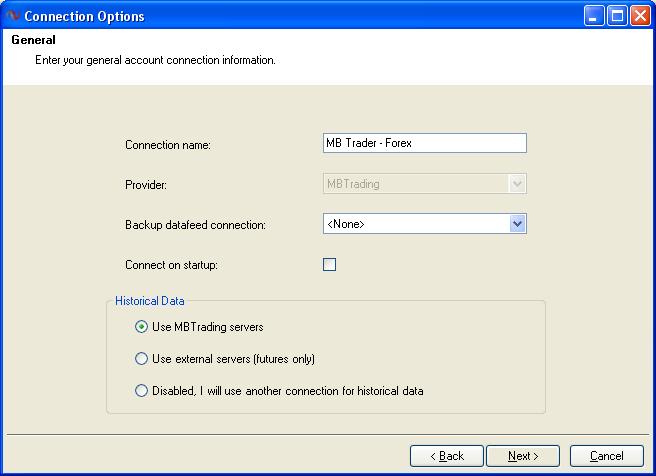Close the Connection Options dialog

(639, 16)
